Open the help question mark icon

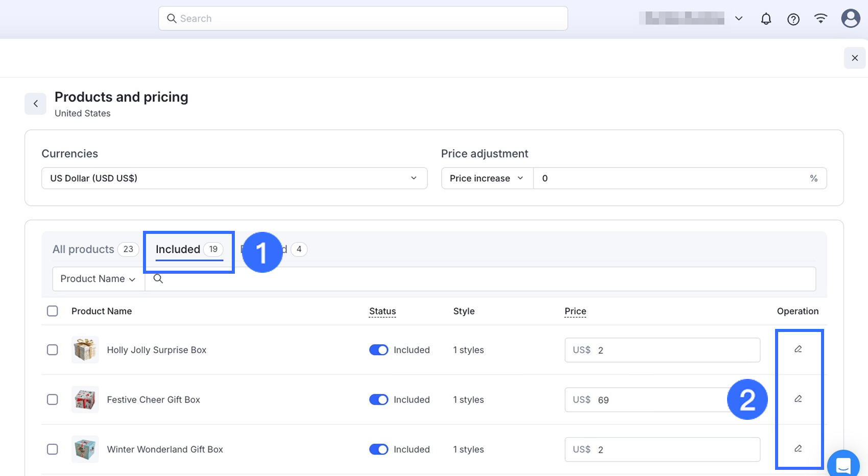(x=793, y=19)
